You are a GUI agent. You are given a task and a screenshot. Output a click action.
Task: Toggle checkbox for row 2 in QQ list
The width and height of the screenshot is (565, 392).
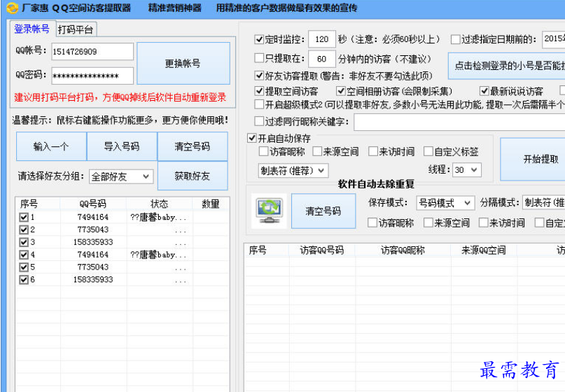tap(24, 230)
